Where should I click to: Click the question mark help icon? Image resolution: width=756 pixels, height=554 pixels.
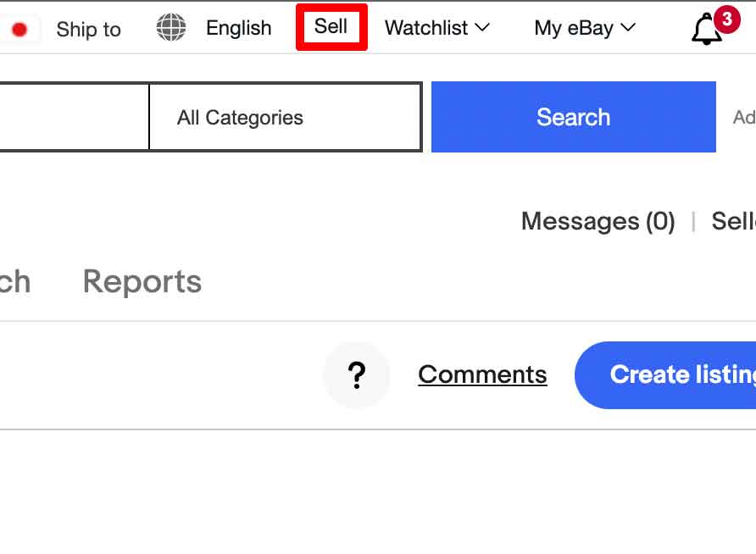click(x=357, y=375)
